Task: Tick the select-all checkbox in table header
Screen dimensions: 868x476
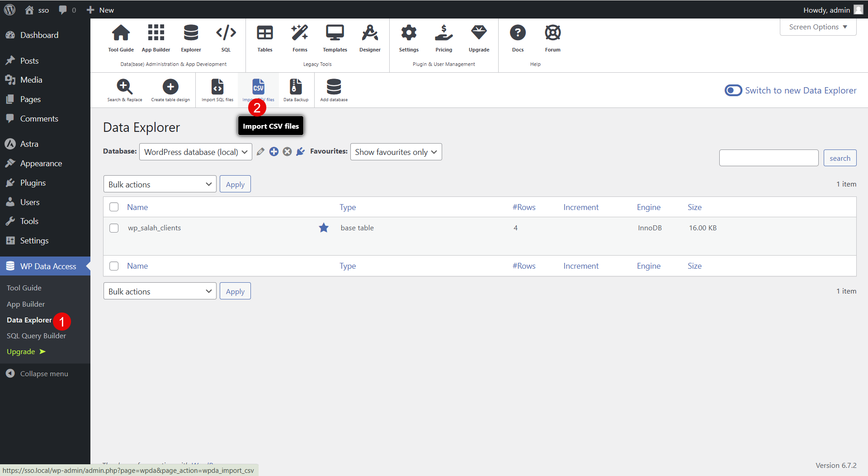Action: [x=114, y=207]
